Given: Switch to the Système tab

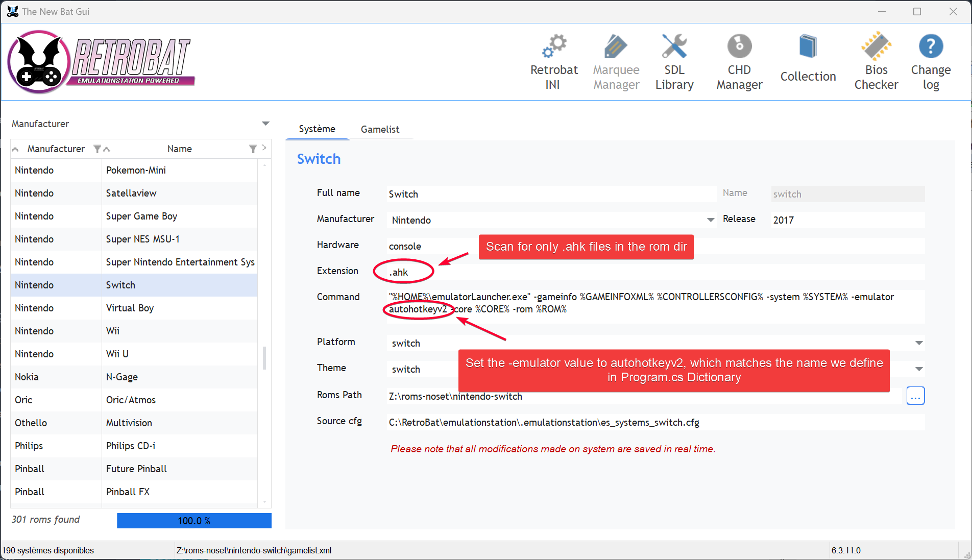Looking at the screenshot, I should tap(317, 129).
